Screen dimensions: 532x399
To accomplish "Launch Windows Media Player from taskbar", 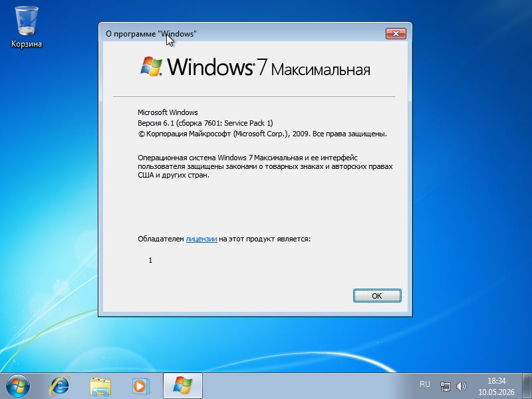I will 140,386.
